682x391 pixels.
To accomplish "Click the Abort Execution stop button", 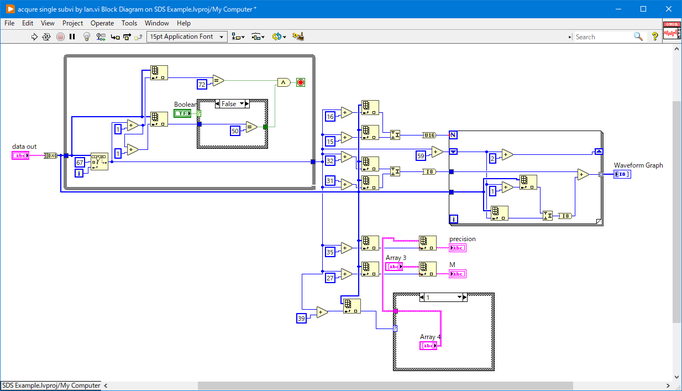I will click(60, 37).
